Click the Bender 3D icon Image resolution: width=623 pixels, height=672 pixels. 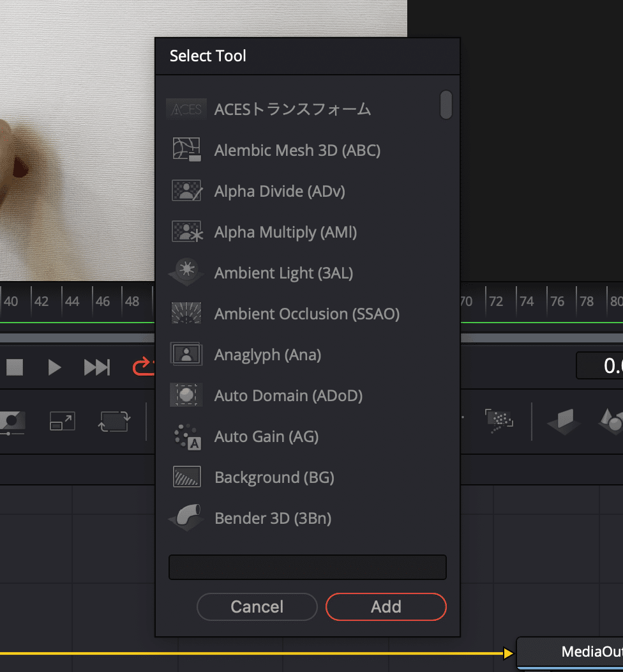[x=186, y=517]
